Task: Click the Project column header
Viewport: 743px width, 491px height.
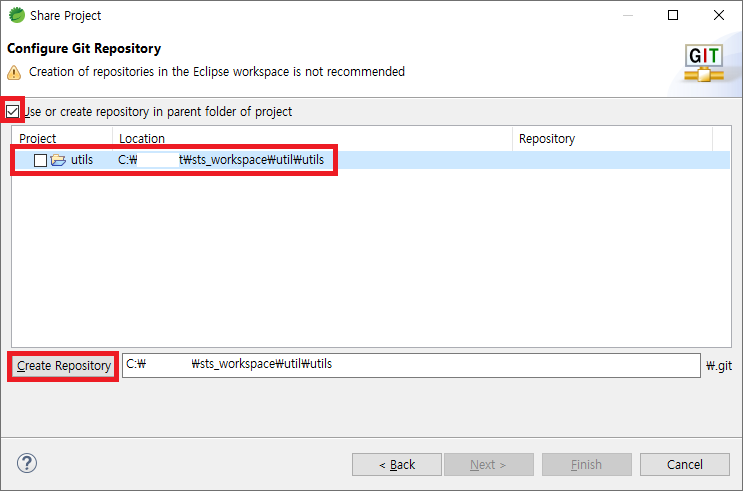Action: (62, 138)
